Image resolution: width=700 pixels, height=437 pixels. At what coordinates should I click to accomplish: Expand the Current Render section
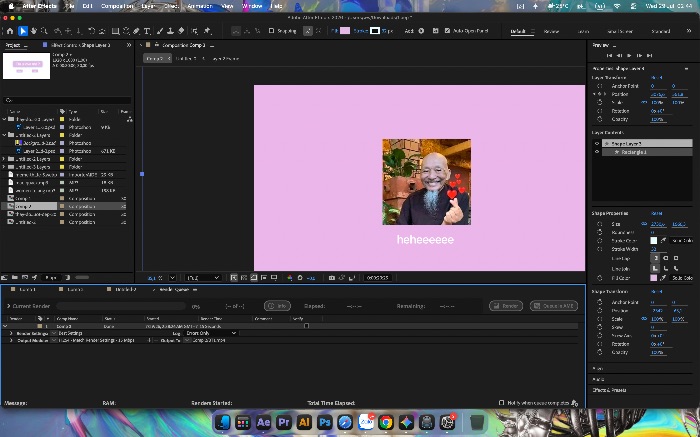[8, 306]
